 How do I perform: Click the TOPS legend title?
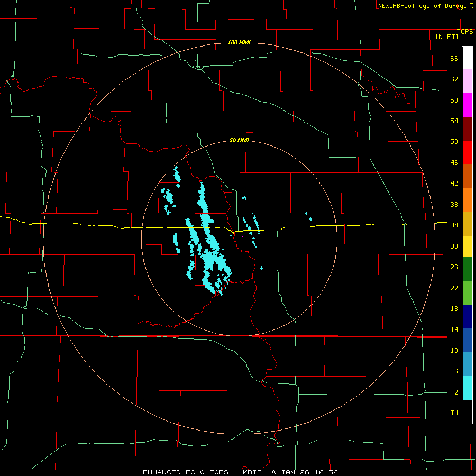pyautogui.click(x=465, y=32)
